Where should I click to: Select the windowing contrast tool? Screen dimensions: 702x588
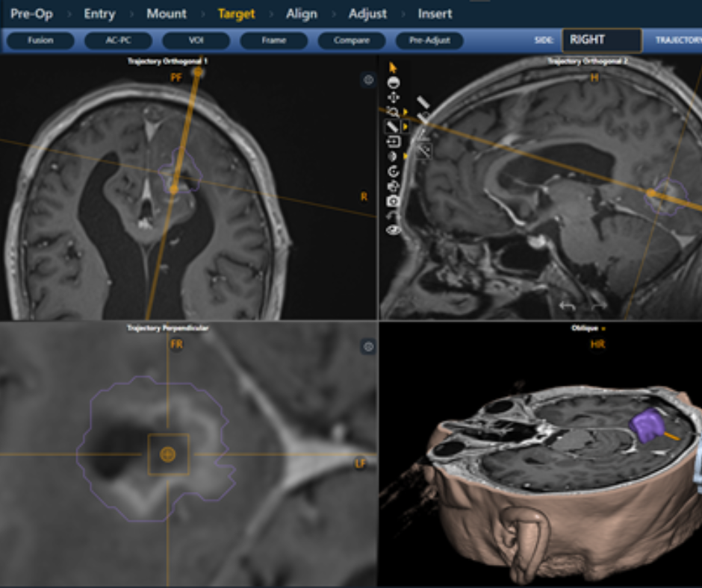[x=394, y=82]
